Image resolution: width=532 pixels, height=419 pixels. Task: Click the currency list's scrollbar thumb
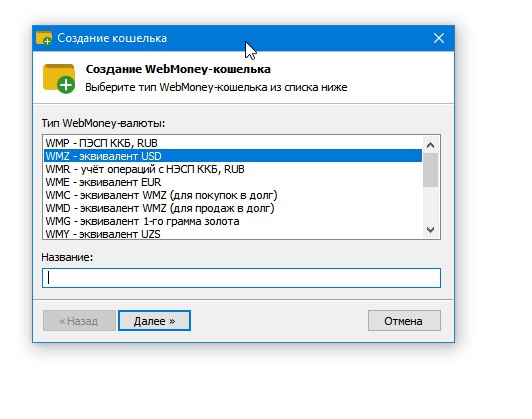(x=430, y=170)
